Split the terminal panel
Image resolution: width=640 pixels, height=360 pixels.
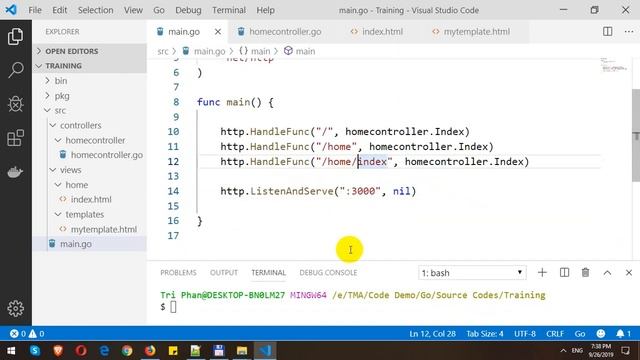(x=564, y=273)
